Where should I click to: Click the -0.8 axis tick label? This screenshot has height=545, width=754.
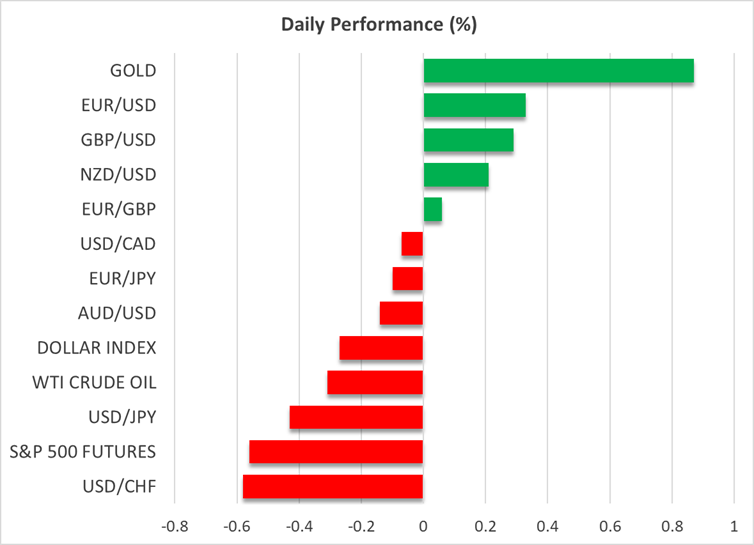[174, 526]
